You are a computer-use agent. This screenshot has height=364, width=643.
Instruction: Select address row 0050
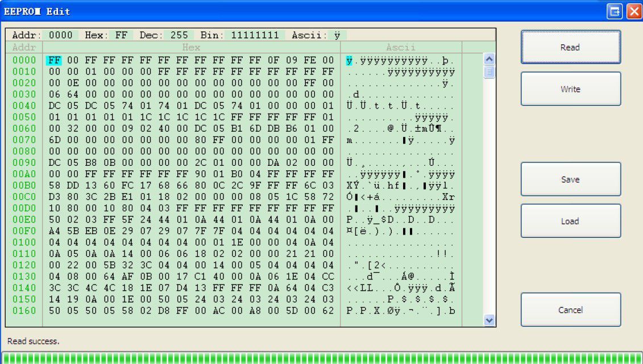pos(24,117)
